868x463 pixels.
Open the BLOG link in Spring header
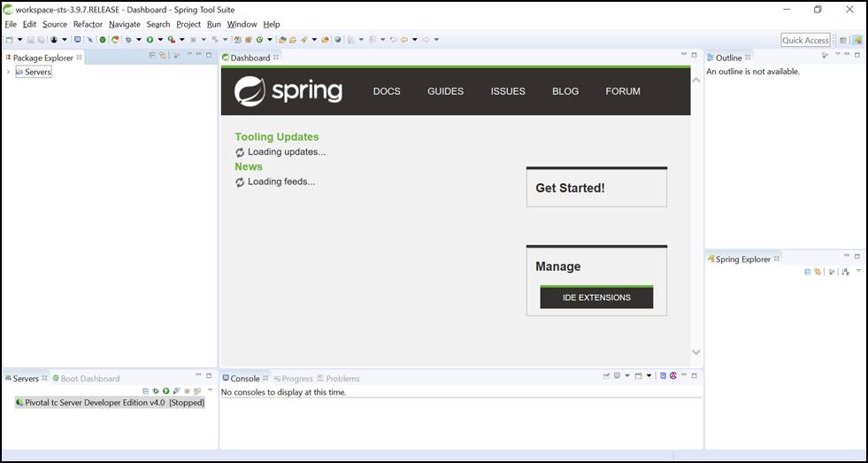pyautogui.click(x=565, y=91)
